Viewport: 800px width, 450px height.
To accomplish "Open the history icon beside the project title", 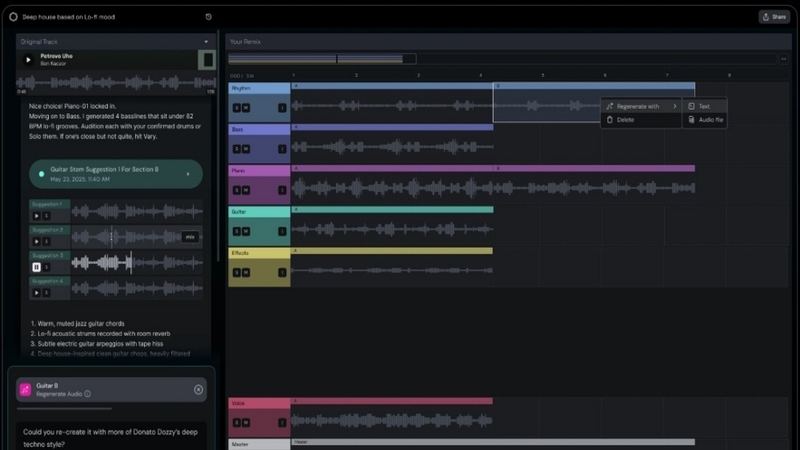I will pos(208,17).
